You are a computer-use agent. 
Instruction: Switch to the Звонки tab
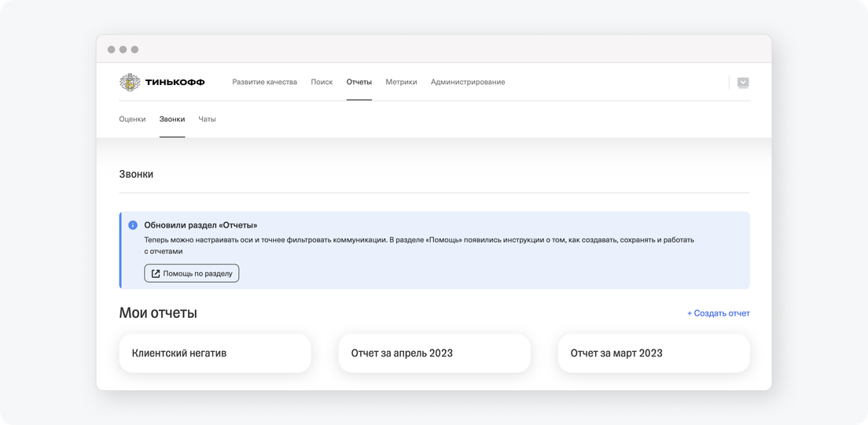[172, 119]
